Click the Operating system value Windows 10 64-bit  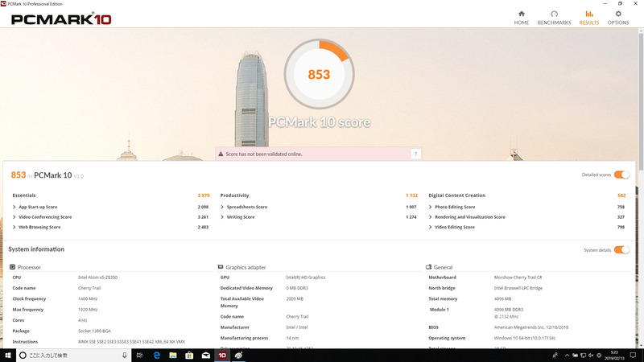(x=525, y=338)
